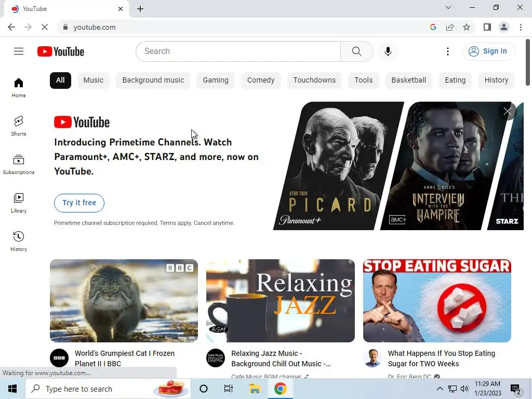Open BBC channel avatar

59,358
